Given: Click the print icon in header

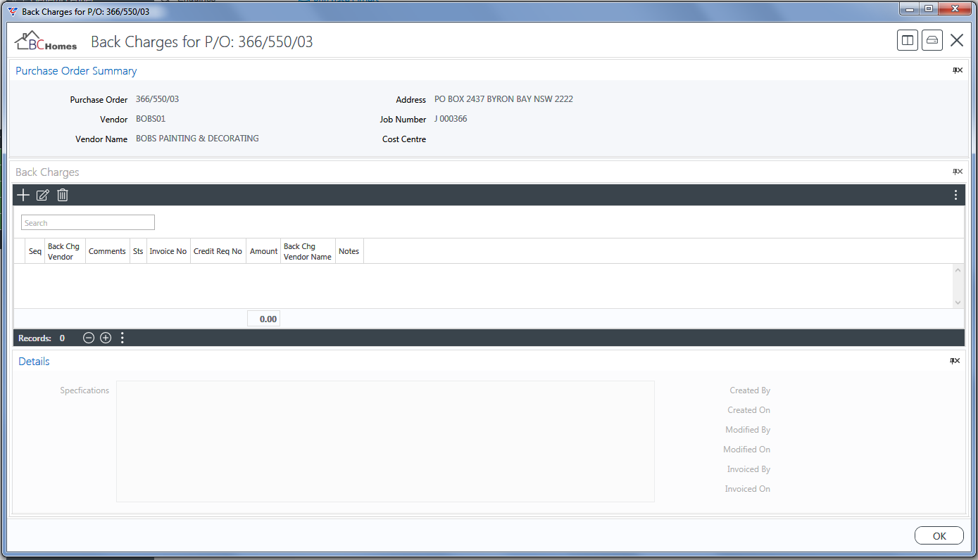Looking at the screenshot, I should point(932,40).
